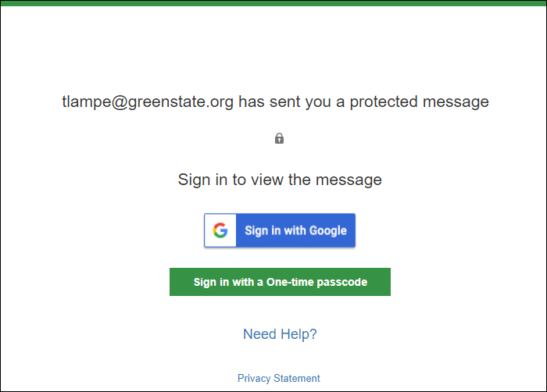The width and height of the screenshot is (547, 392).
Task: Click the green One-time passcode button text
Action: (281, 282)
